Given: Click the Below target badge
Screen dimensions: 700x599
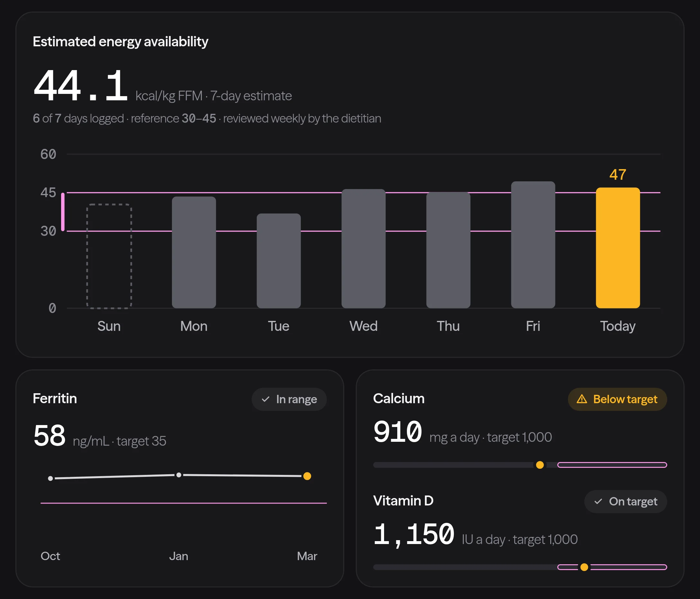Looking at the screenshot, I should pos(617,399).
